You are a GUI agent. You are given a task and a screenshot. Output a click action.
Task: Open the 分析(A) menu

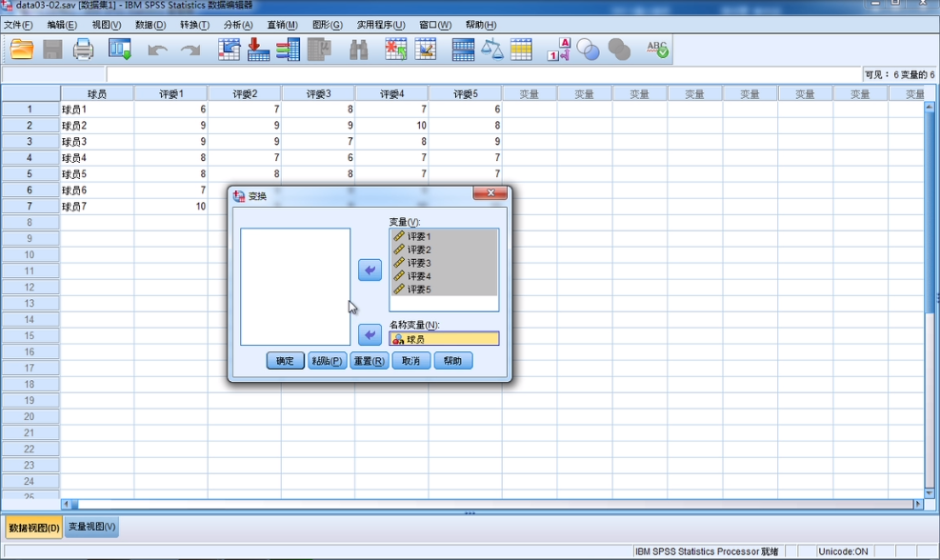[238, 25]
